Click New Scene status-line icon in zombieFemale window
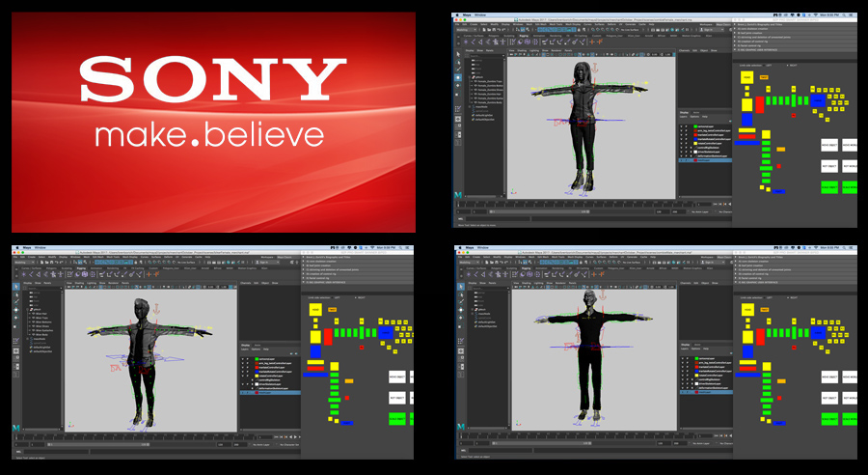868x475 pixels. click(484, 29)
